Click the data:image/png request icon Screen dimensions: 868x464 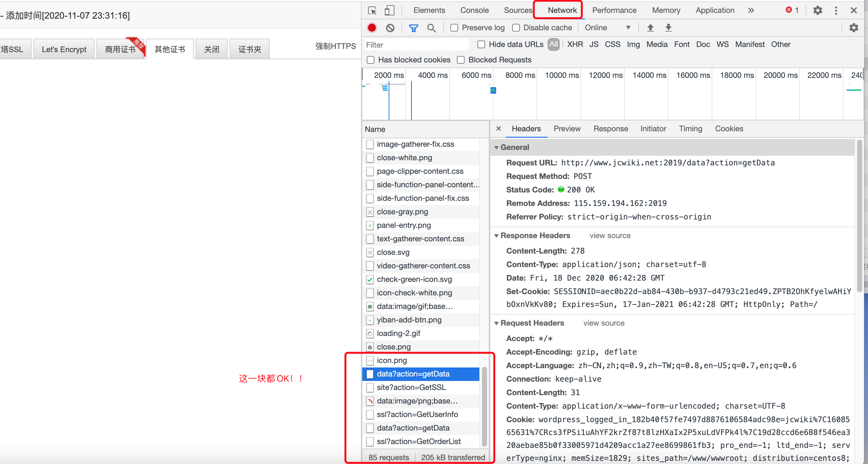pyautogui.click(x=370, y=401)
